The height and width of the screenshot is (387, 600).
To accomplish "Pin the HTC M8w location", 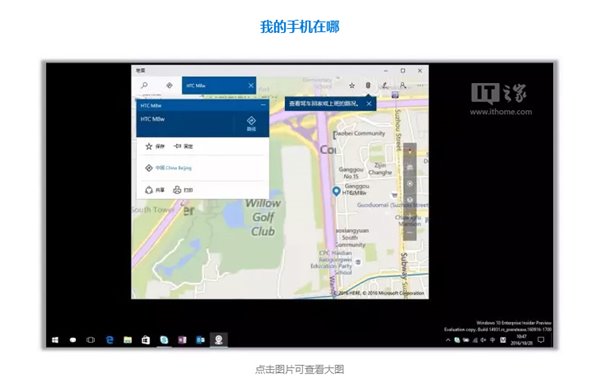I will [x=183, y=146].
